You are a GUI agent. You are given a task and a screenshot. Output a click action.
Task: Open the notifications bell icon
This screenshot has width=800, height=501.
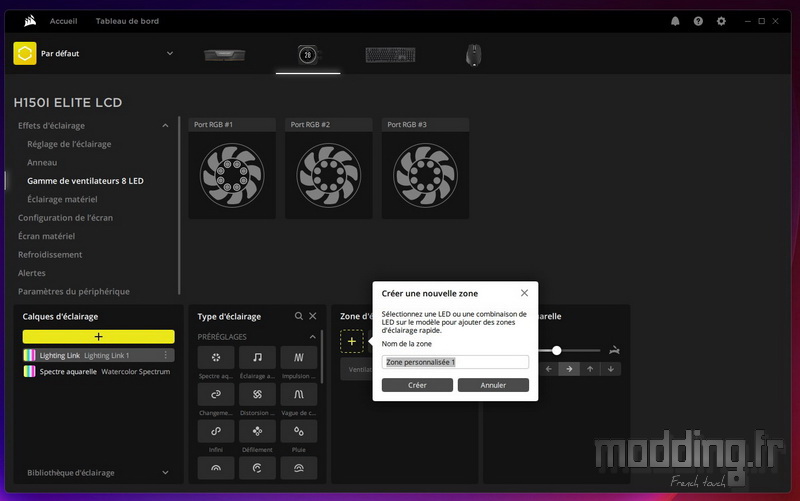click(675, 21)
